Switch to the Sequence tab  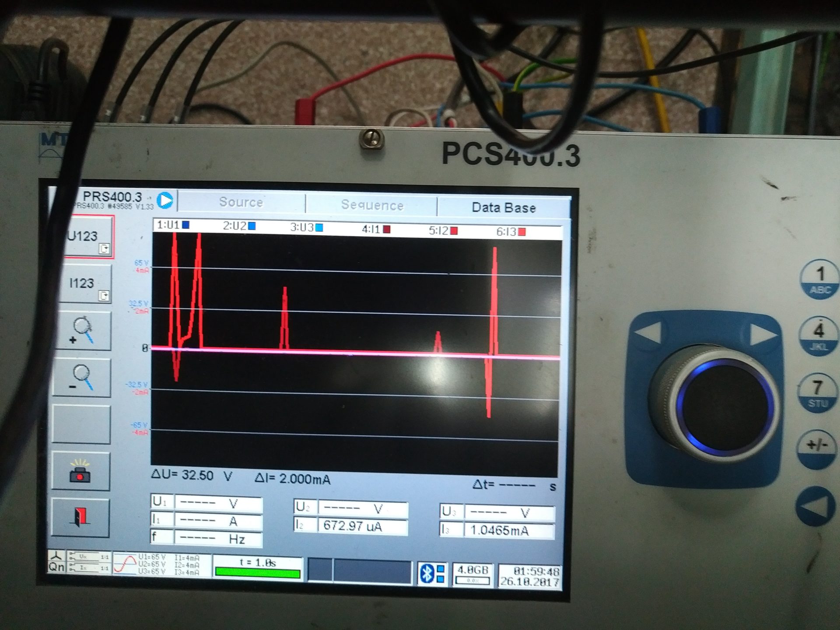(372, 205)
